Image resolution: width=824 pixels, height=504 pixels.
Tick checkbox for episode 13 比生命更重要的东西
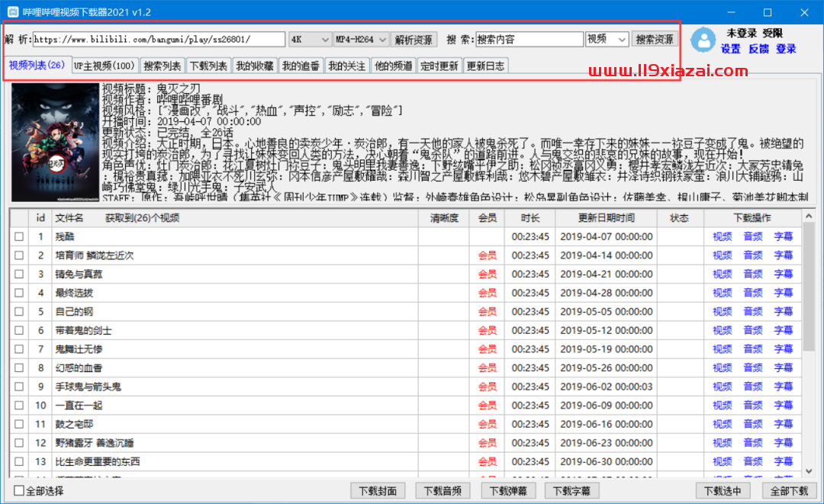tap(19, 462)
